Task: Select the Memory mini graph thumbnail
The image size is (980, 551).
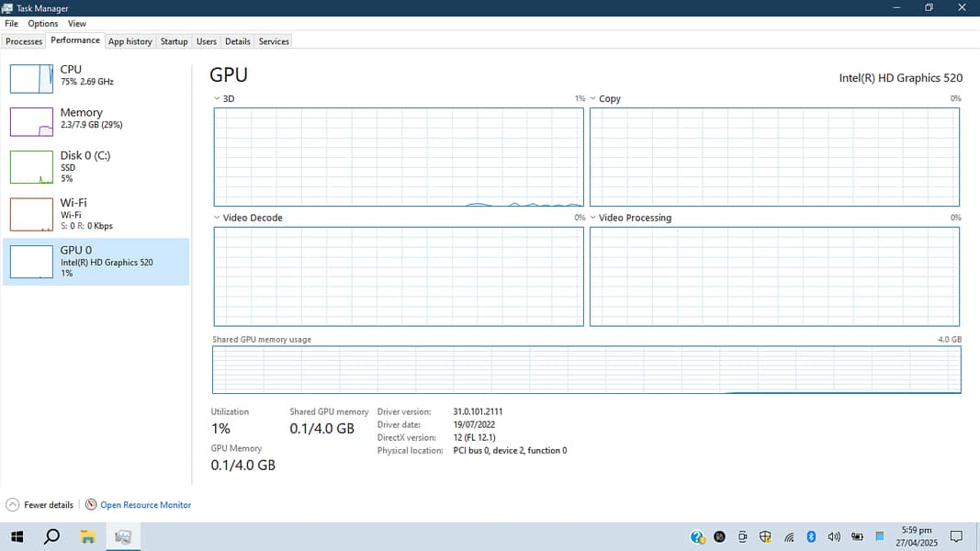Action: [31, 122]
